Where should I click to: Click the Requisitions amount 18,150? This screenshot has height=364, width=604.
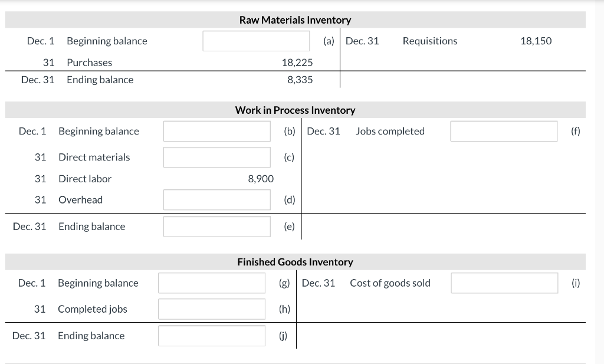point(536,41)
